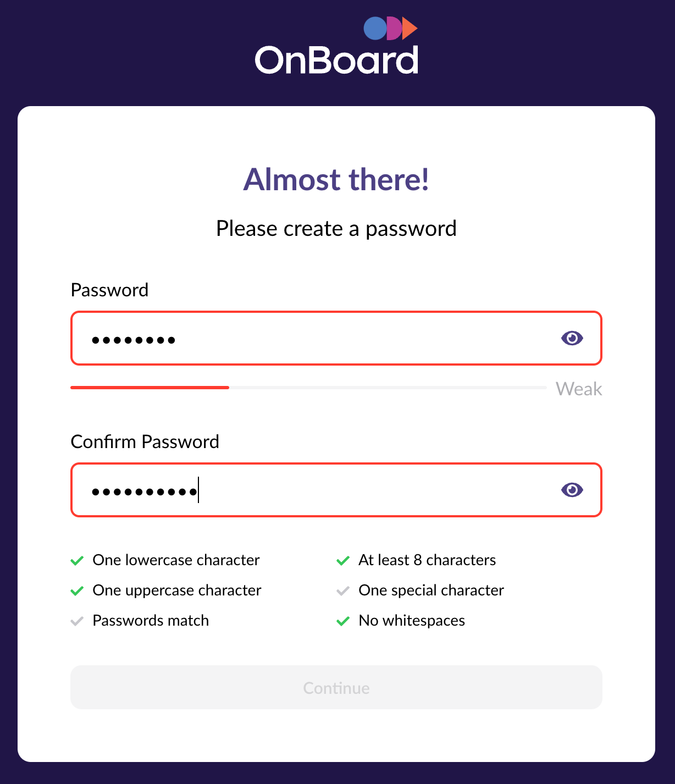Show password using first eye icon
This screenshot has height=784, width=675.
tap(572, 338)
